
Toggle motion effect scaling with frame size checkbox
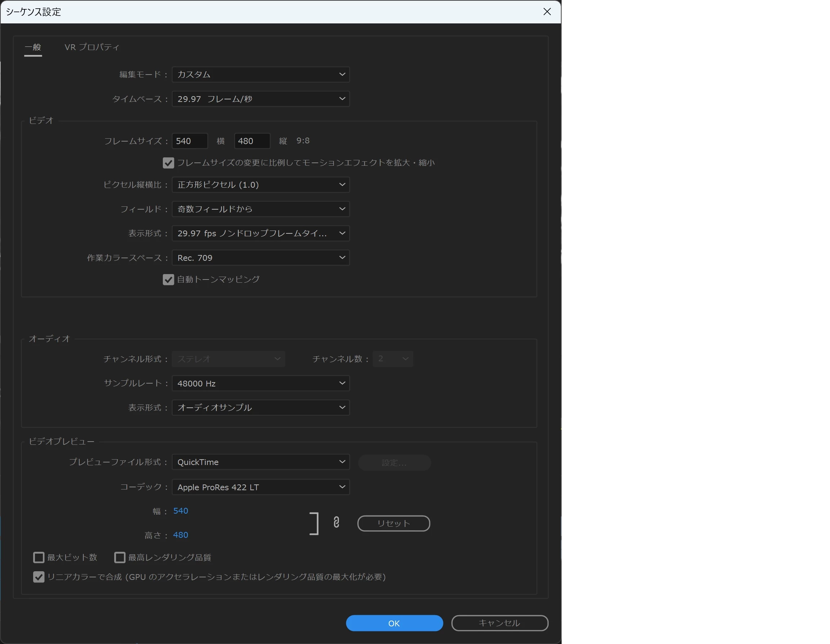(x=168, y=163)
